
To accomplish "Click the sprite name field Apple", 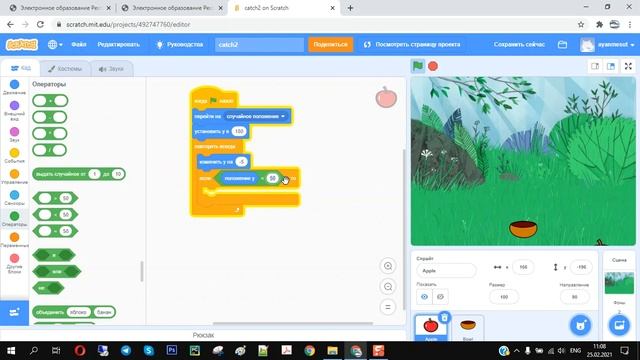I will click(x=446, y=271).
